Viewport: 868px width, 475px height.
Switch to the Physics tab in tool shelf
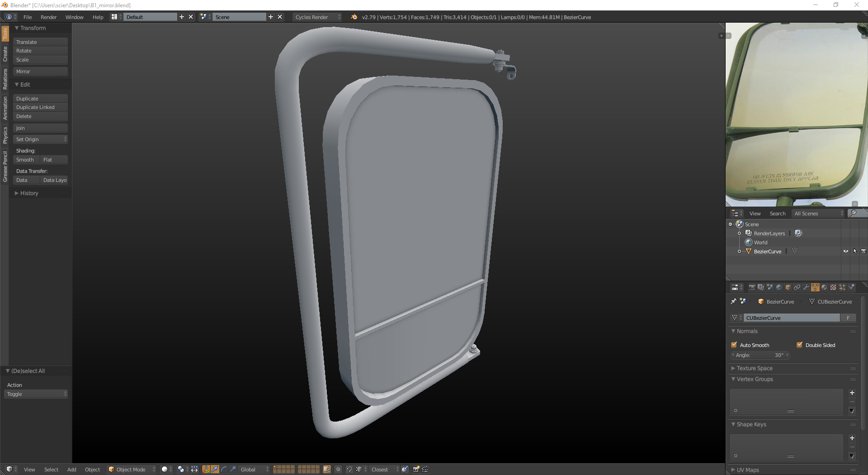click(x=5, y=135)
